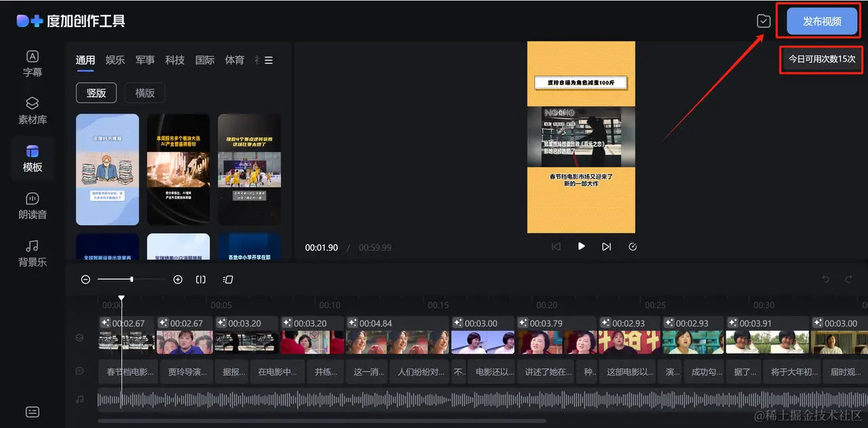
Task: Select subtitle segment 成功勾...
Action: point(705,372)
